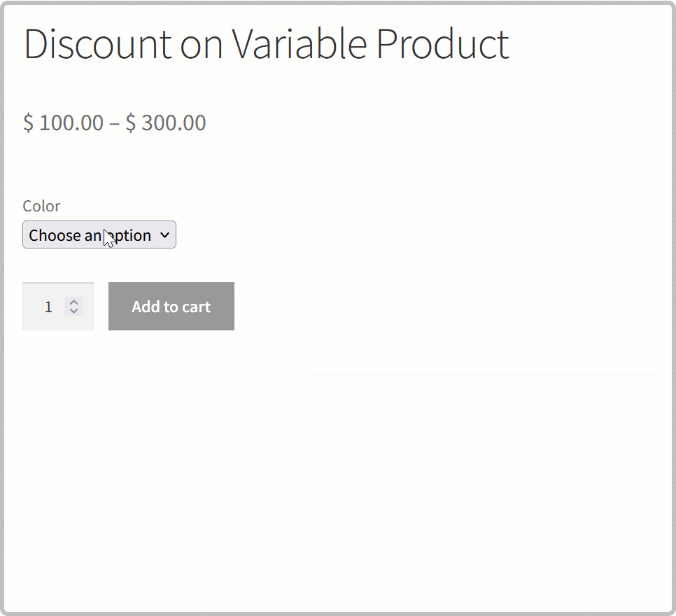Click the minimum price $ 100.00
Screen dimensions: 676x616
click(63, 123)
